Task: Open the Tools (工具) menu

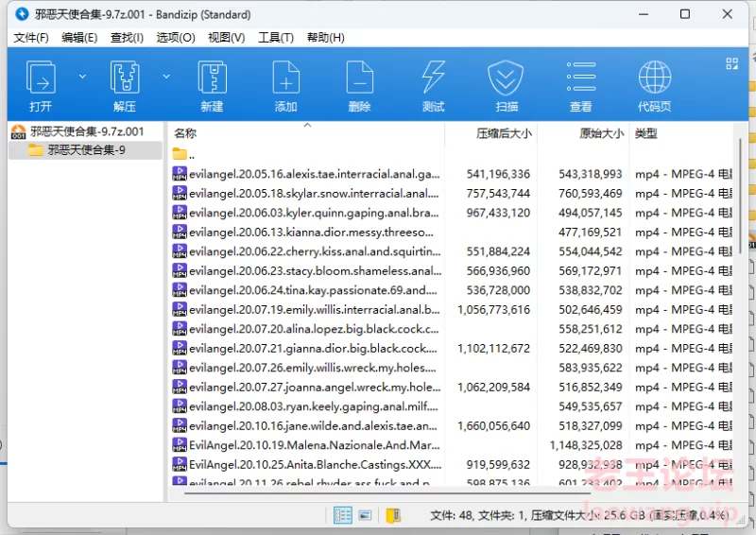Action: point(276,38)
